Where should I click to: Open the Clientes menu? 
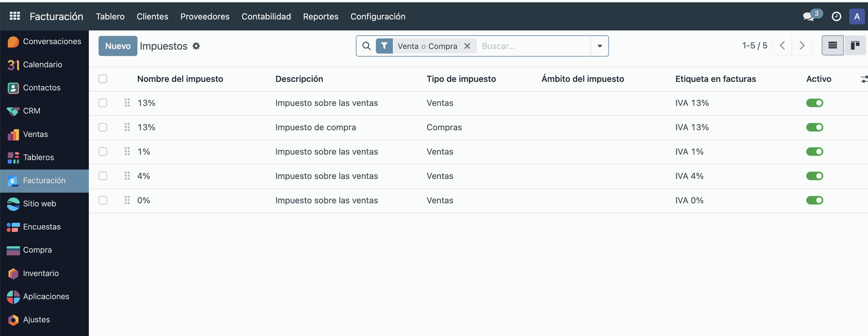(152, 16)
